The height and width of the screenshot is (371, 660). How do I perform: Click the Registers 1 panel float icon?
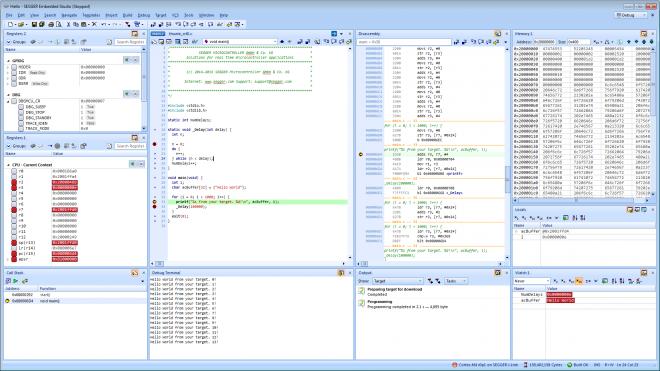point(135,138)
